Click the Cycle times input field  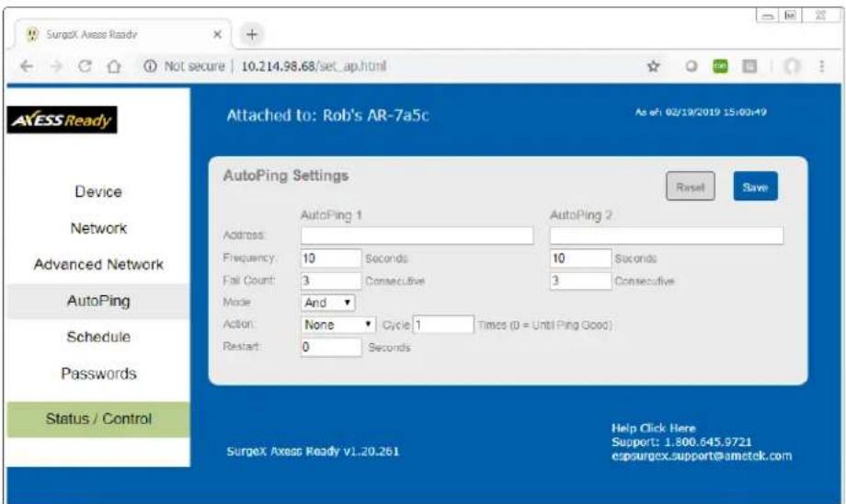(443, 325)
